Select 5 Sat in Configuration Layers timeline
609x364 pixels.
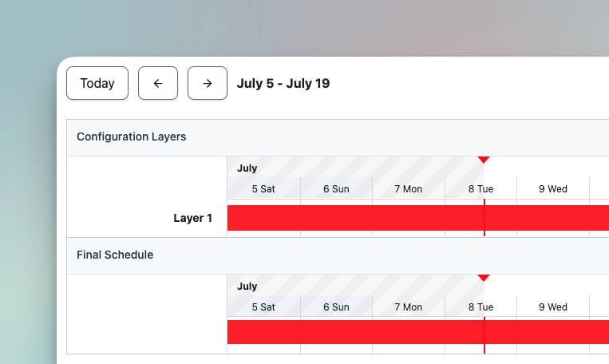[x=263, y=189]
